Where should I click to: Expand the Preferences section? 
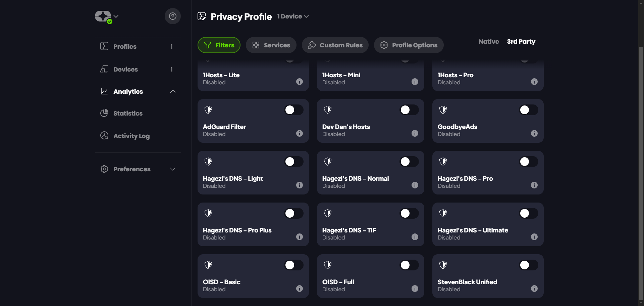(173, 169)
